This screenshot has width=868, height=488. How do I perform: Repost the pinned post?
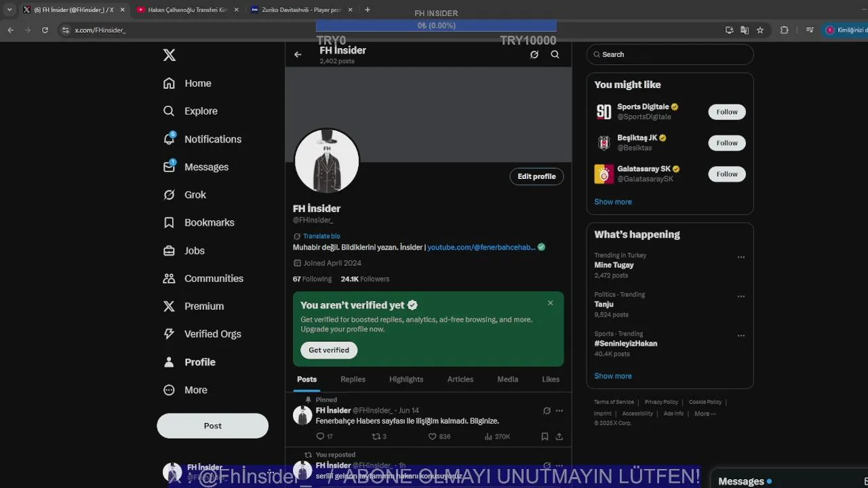click(x=379, y=436)
